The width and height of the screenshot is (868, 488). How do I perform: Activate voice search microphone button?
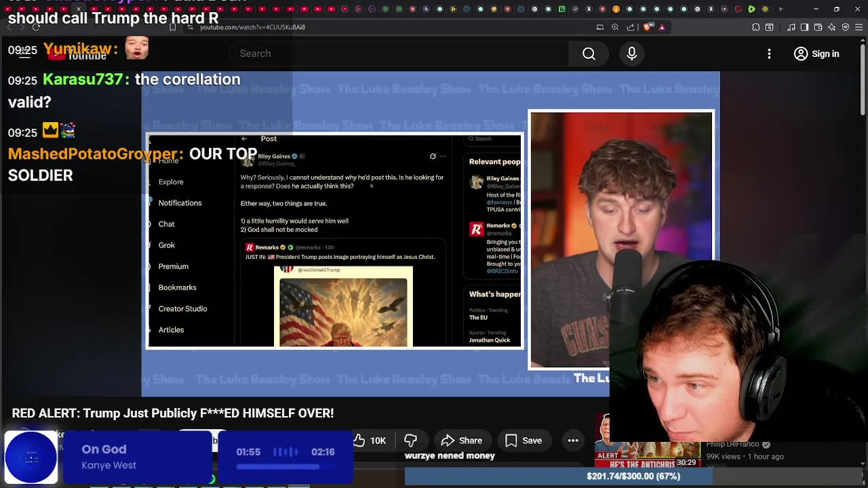pos(631,54)
